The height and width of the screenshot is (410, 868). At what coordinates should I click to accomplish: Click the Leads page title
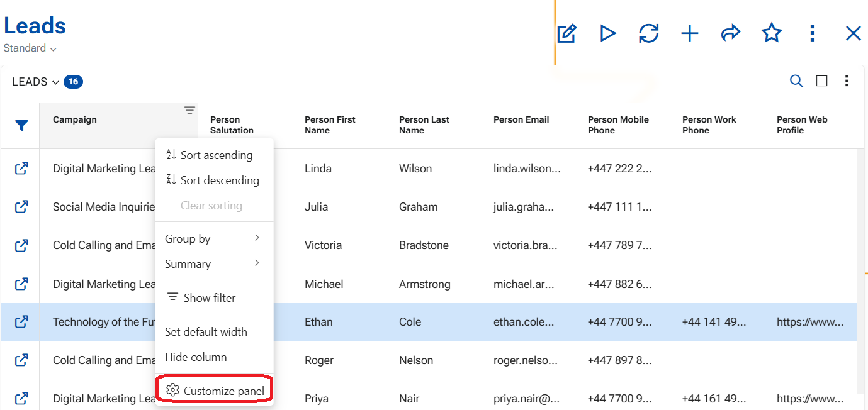35,26
